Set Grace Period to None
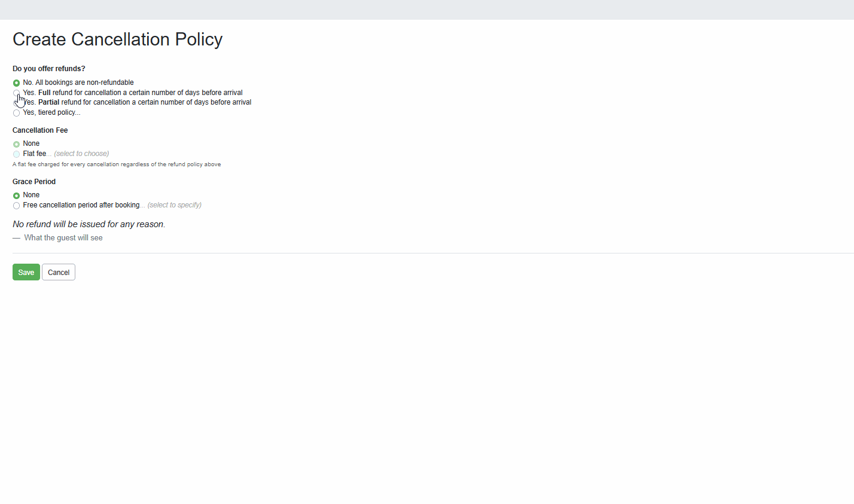 [16, 195]
